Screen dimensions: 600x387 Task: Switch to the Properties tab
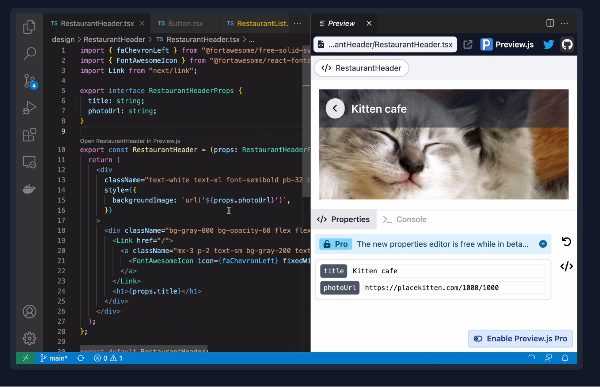(x=343, y=219)
